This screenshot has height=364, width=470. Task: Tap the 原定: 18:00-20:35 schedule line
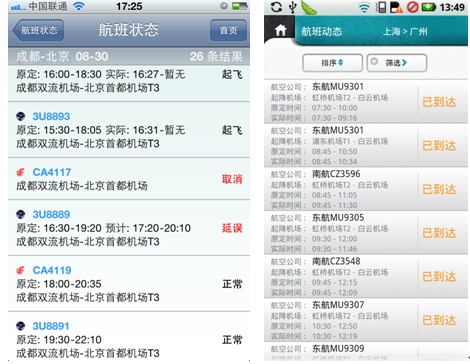click(59, 284)
